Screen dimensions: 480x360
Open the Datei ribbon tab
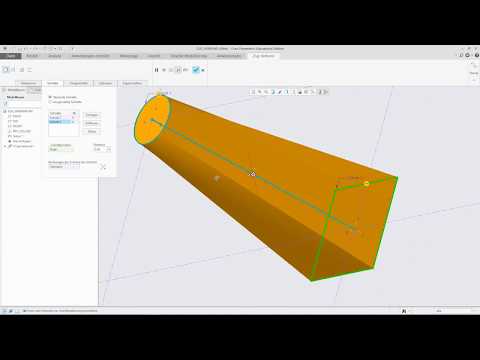(x=11, y=56)
